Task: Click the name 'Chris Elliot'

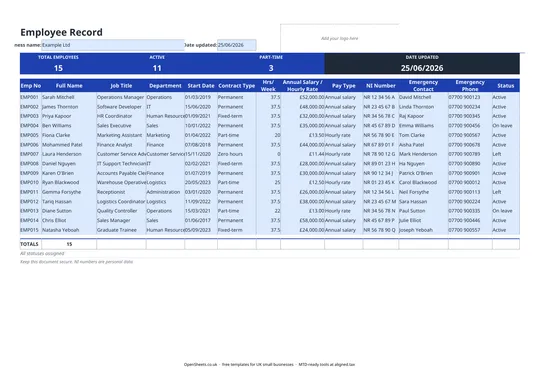Action: coord(54,220)
